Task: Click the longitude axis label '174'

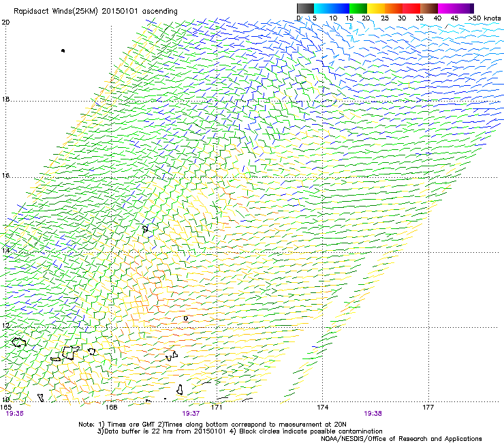Action: pyautogui.click(x=323, y=407)
